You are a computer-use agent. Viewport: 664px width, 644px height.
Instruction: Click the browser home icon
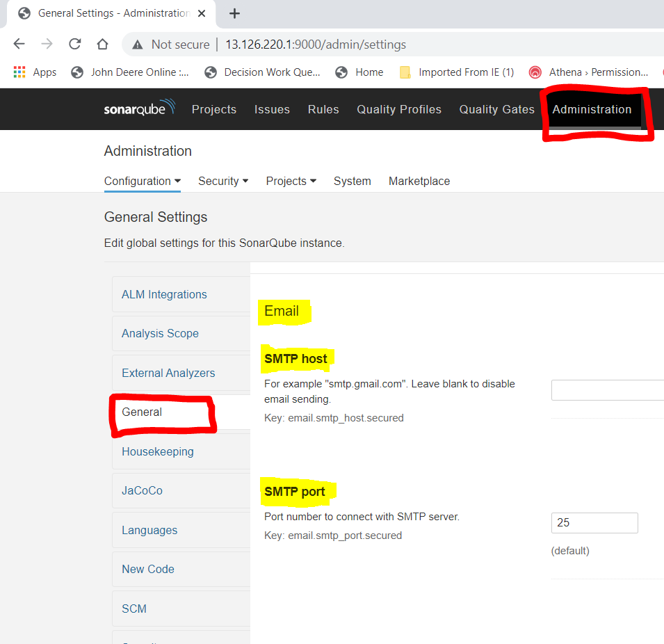click(102, 45)
